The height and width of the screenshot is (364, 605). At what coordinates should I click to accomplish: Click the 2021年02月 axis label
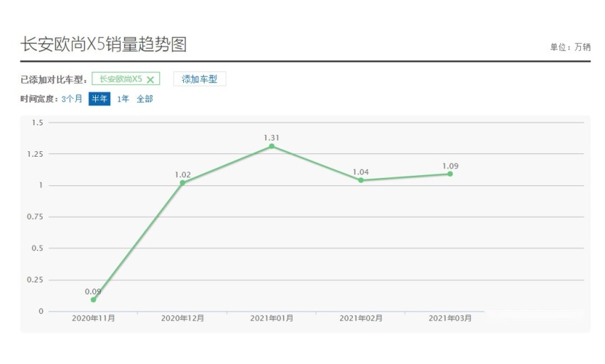(361, 318)
